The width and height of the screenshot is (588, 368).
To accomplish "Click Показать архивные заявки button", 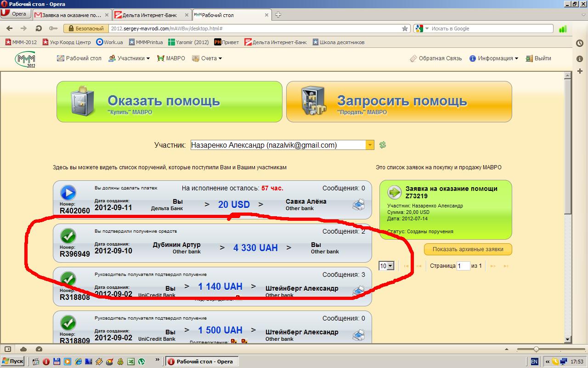I will 468,249.
